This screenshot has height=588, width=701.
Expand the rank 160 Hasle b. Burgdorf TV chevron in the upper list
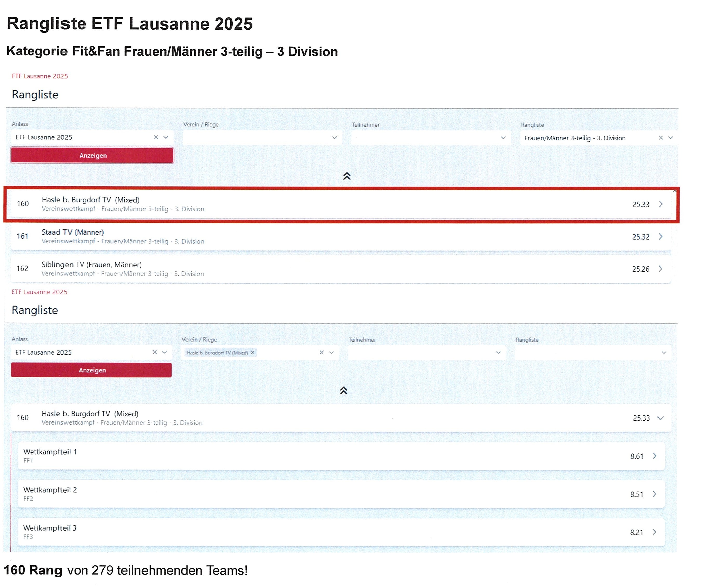coord(660,204)
